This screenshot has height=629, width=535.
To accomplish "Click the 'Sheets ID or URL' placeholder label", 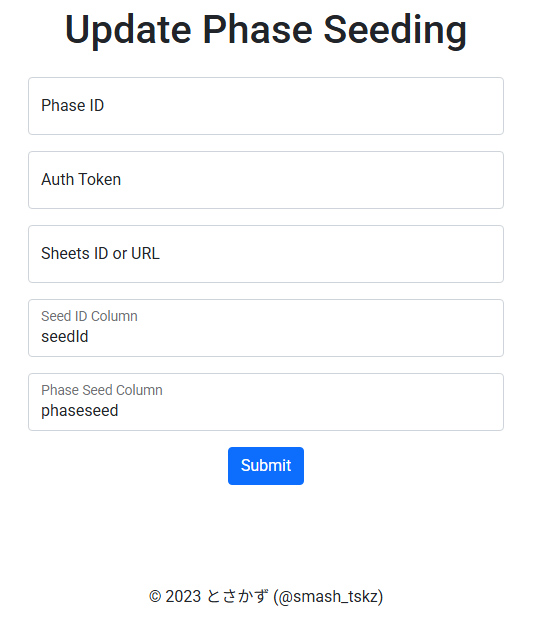I will tap(101, 255).
